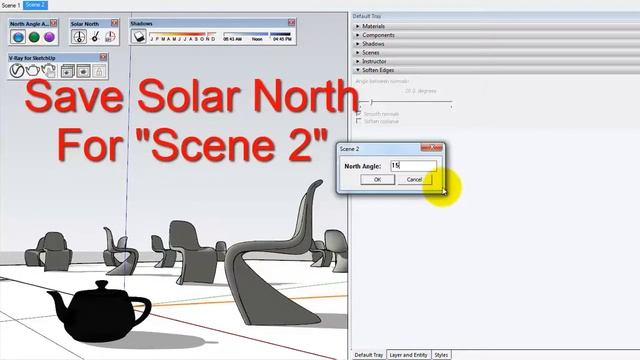This screenshot has height=360, width=640.
Task: Switch to the Styles tray tab
Action: click(441, 355)
